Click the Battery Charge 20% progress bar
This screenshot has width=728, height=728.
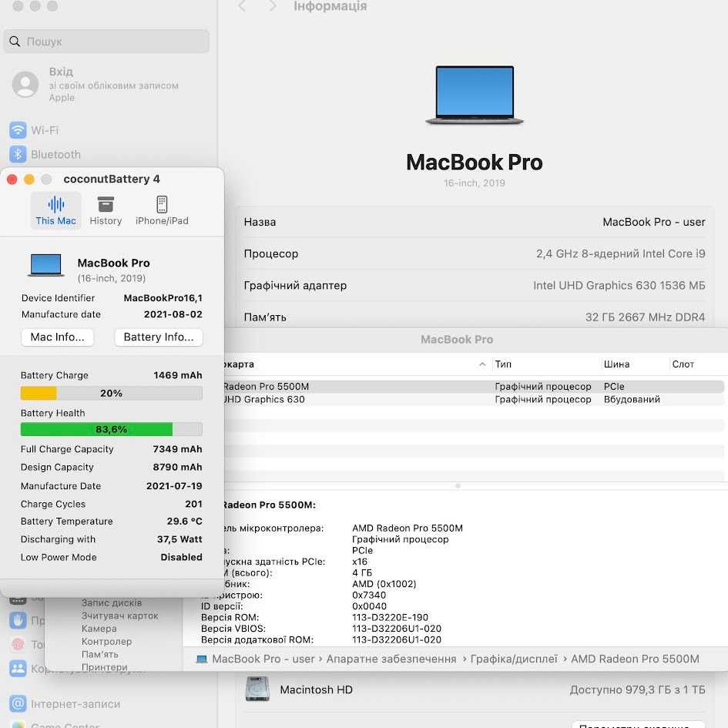pyautogui.click(x=112, y=393)
